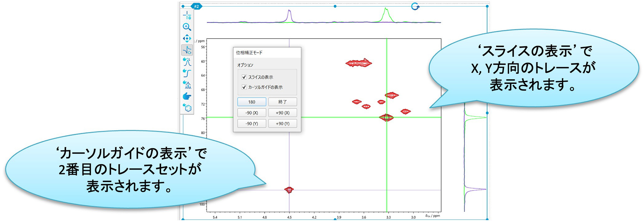The height and width of the screenshot is (221, 644).
Task: Click the 終了 button to exit
Action: point(282,102)
